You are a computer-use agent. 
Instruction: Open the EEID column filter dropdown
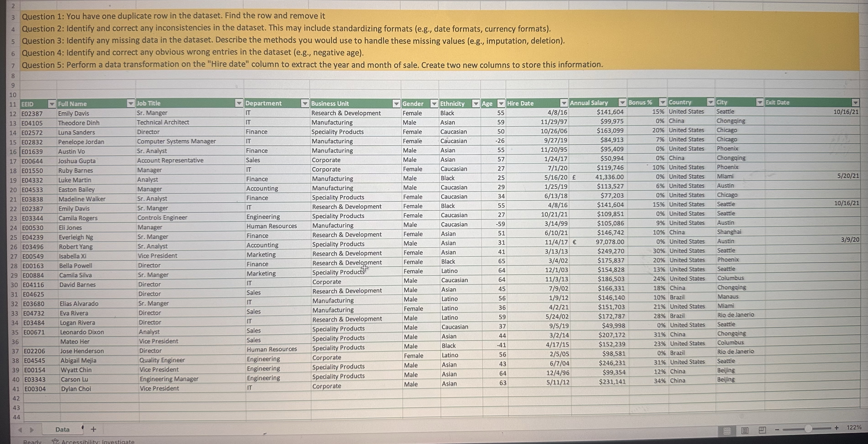52,104
